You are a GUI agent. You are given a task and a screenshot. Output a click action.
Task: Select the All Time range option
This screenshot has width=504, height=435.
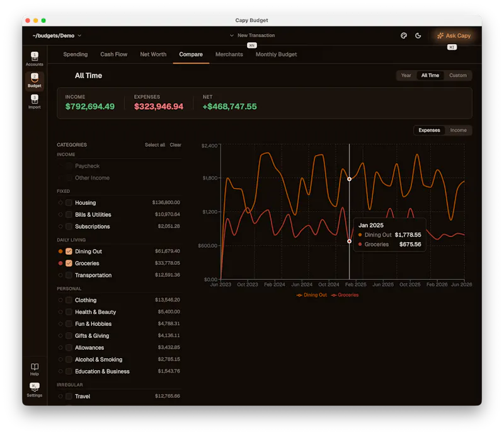click(430, 75)
